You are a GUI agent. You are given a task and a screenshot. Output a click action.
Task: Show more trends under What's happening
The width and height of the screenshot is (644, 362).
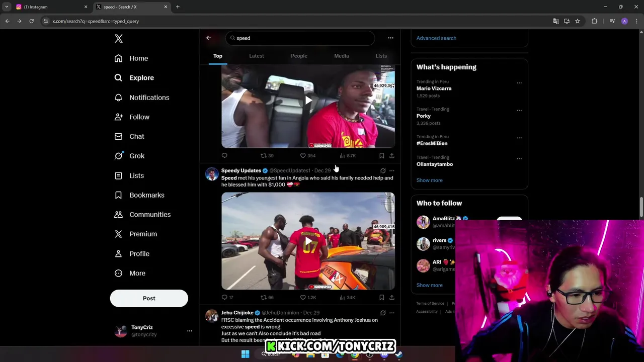click(x=429, y=180)
